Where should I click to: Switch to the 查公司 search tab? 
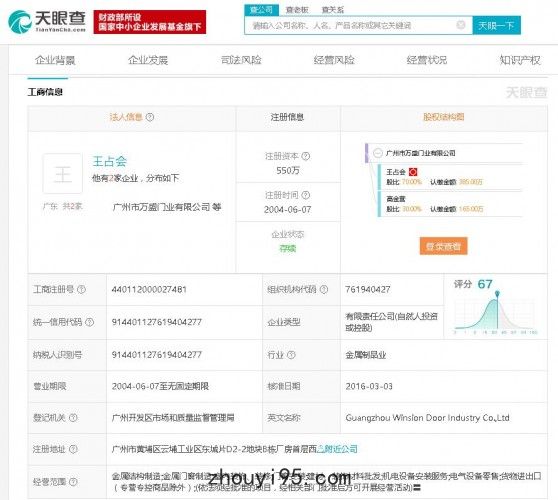[262, 10]
